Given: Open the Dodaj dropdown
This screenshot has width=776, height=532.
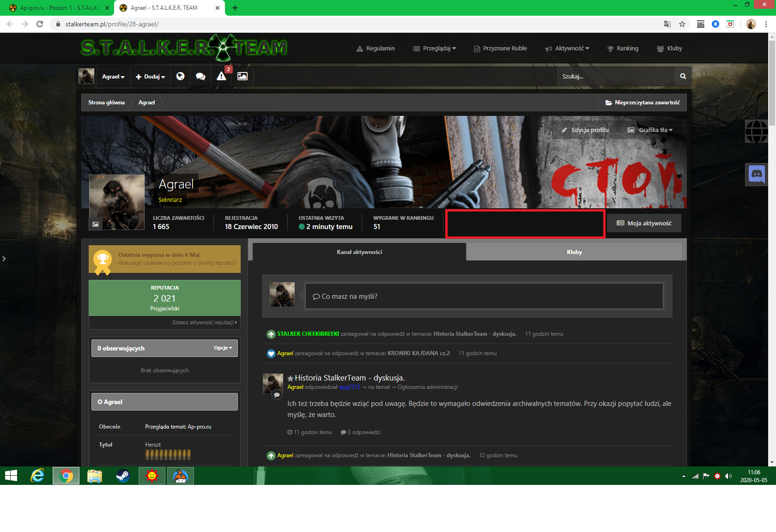Looking at the screenshot, I should (150, 77).
